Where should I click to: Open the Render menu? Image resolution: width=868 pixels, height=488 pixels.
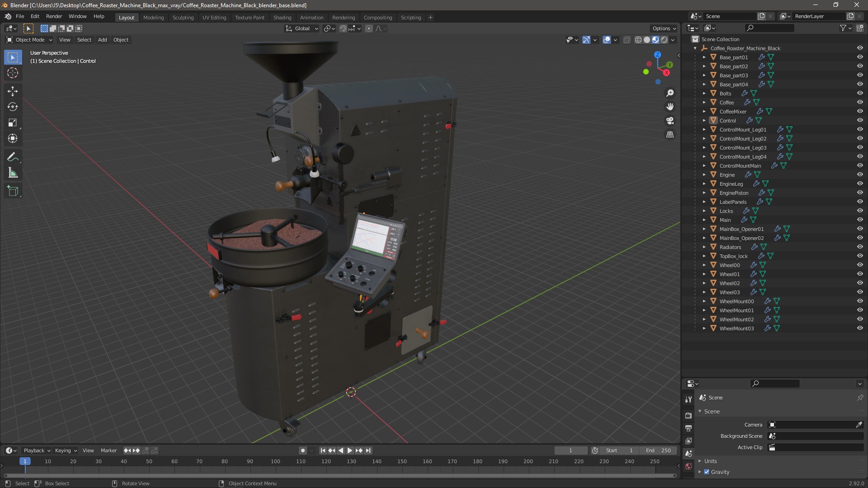(x=54, y=16)
